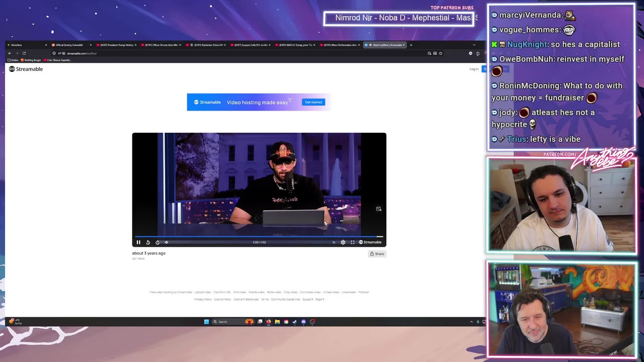The image size is (644, 362).
Task: Click the Livestream footer link
Action: (349, 292)
